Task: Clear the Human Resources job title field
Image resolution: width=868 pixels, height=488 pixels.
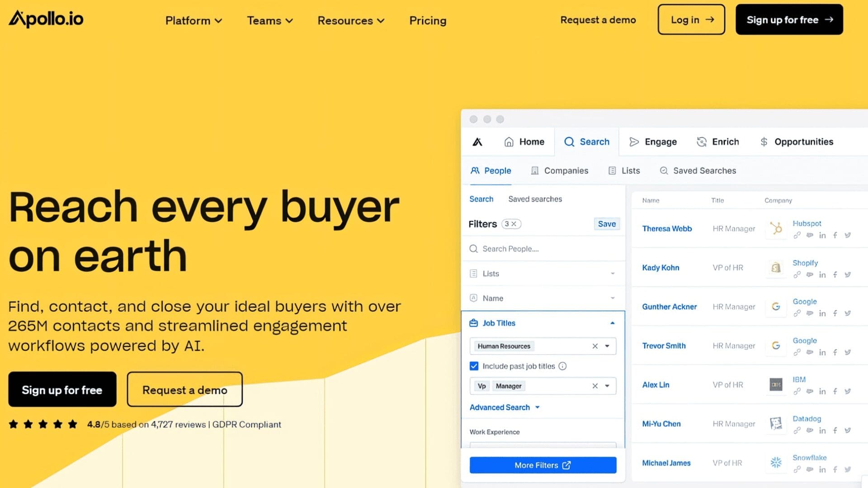Action: click(x=595, y=346)
